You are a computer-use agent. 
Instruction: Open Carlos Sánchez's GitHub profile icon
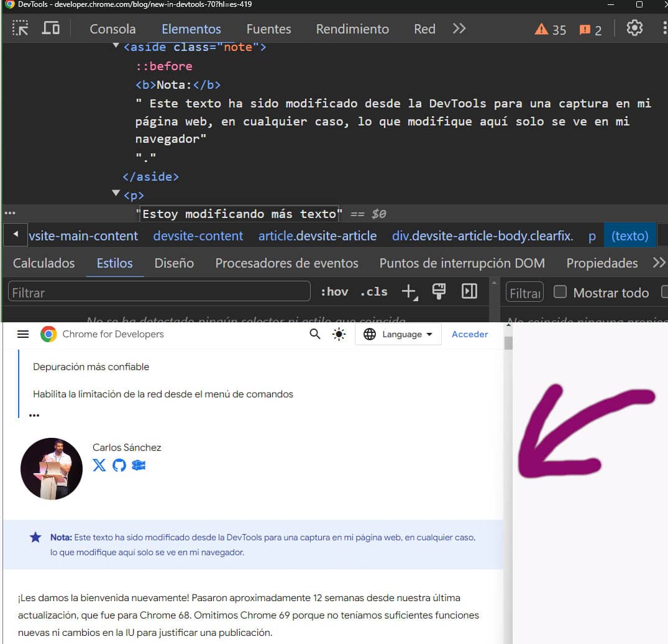coord(119,465)
